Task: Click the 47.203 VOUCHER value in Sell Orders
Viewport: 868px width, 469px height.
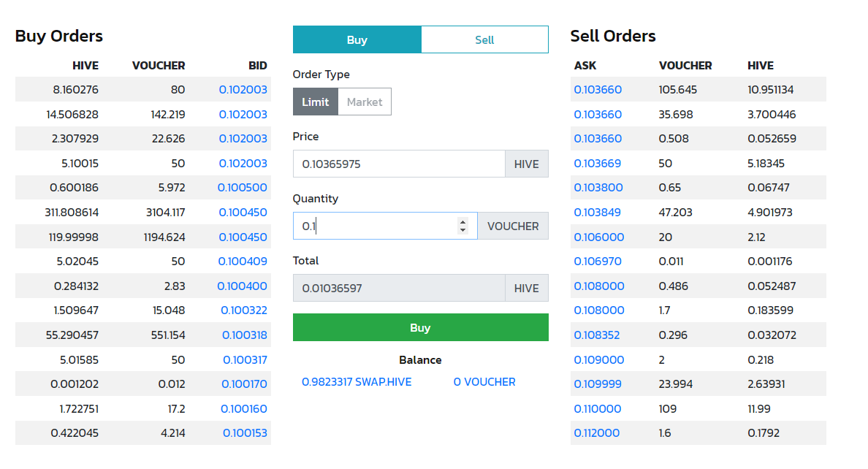Action: pyautogui.click(x=675, y=212)
